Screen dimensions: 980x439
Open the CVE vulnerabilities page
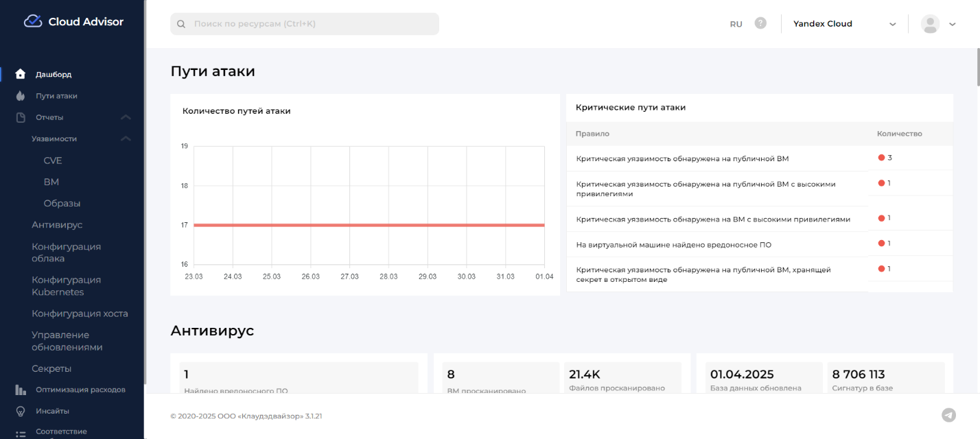click(53, 161)
